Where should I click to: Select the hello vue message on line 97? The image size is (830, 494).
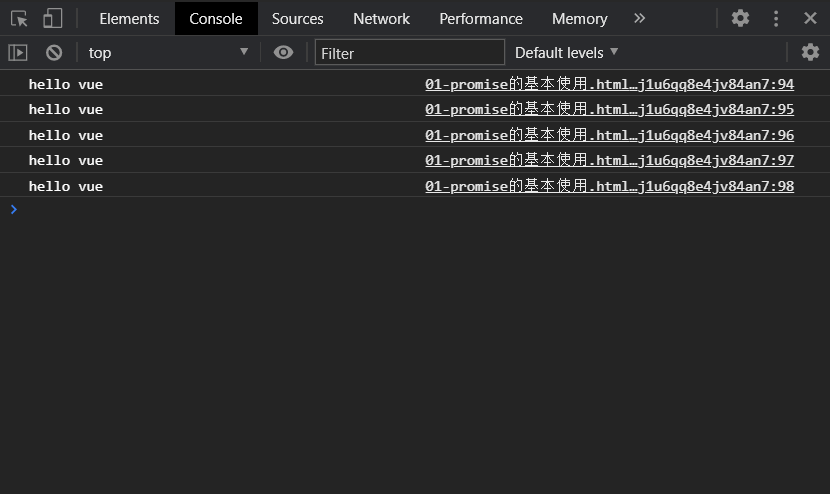(x=66, y=160)
